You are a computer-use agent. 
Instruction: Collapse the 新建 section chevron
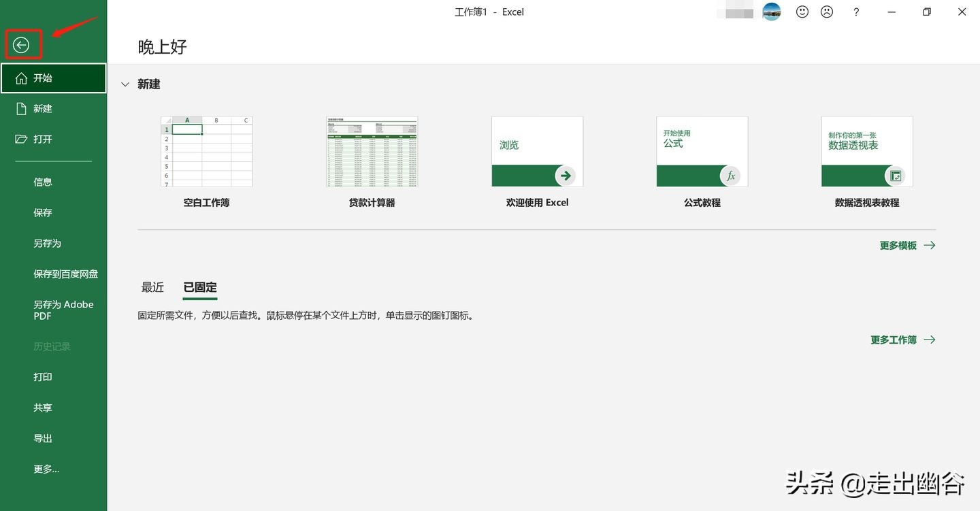125,84
